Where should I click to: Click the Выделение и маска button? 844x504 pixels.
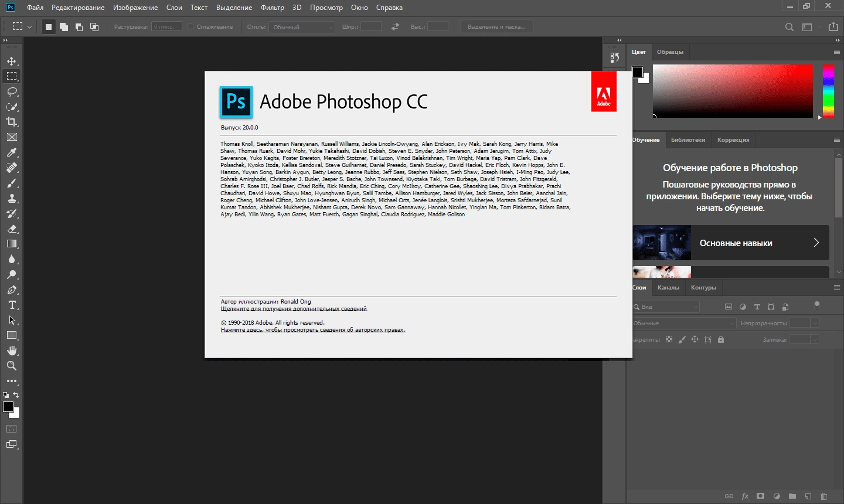point(496,27)
